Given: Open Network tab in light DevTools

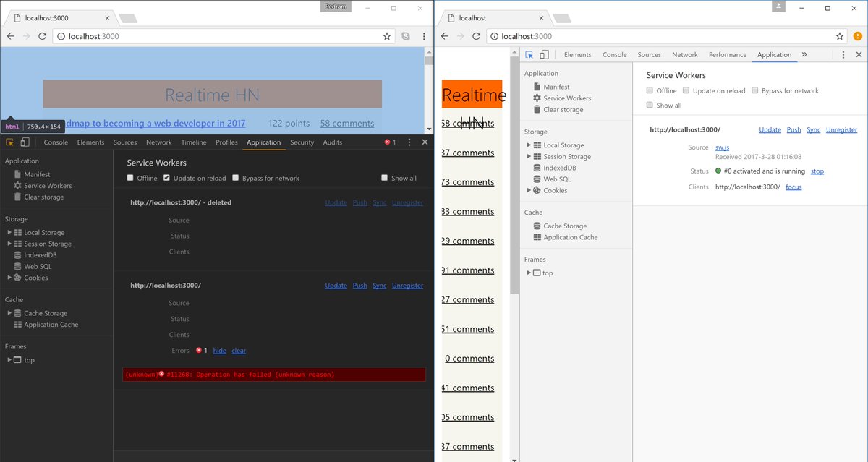Looking at the screenshot, I should click(x=684, y=54).
